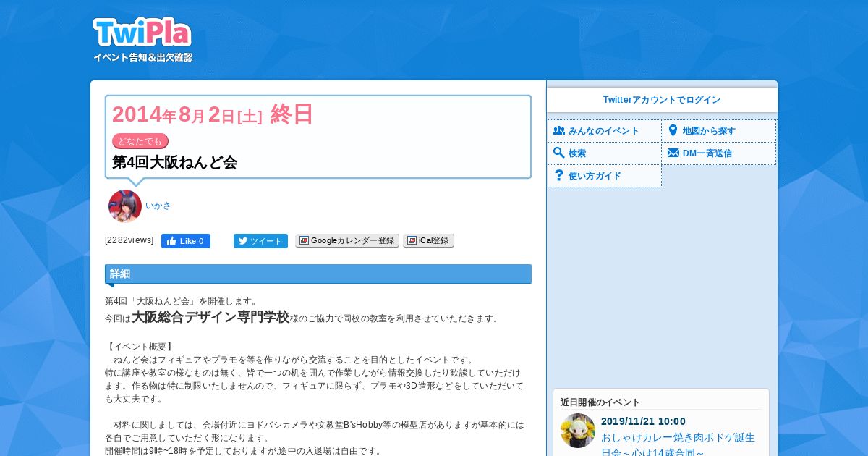Click the map pin icon

click(673, 131)
